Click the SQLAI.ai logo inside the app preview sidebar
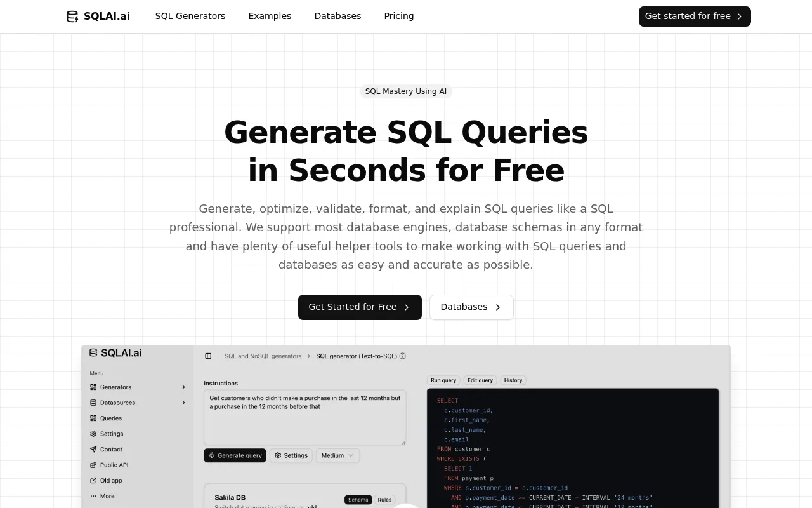The width and height of the screenshot is (812, 508). [115, 353]
